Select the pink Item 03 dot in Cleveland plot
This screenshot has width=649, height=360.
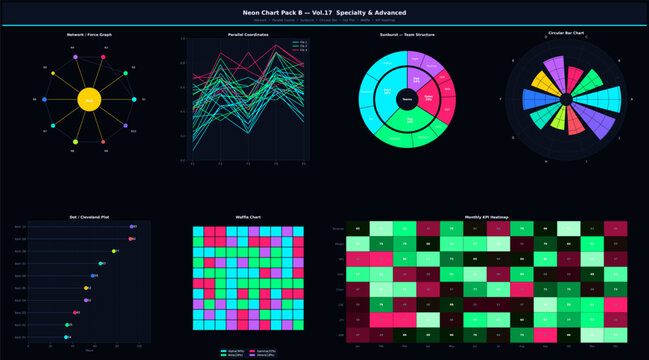(75, 313)
